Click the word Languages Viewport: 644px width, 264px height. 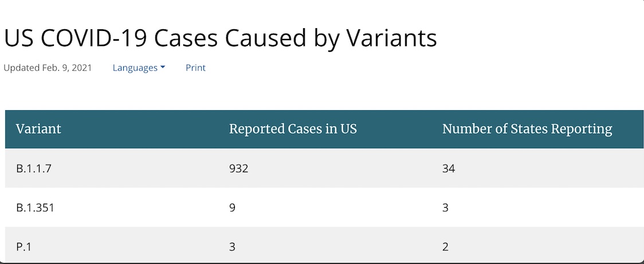coord(135,68)
